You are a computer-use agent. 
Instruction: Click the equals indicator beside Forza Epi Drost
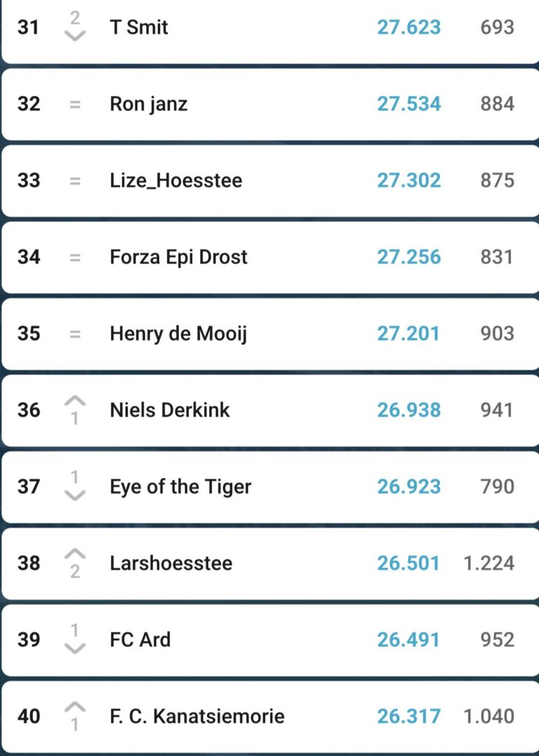[75, 257]
